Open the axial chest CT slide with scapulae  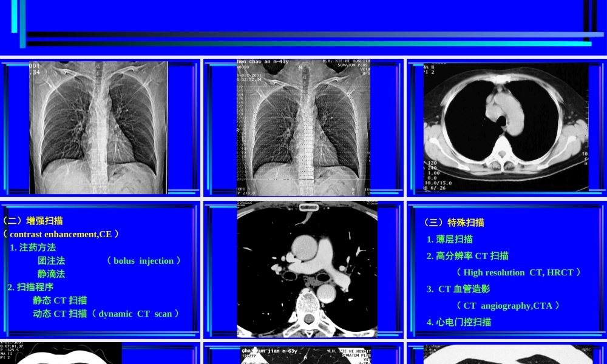(x=506, y=127)
